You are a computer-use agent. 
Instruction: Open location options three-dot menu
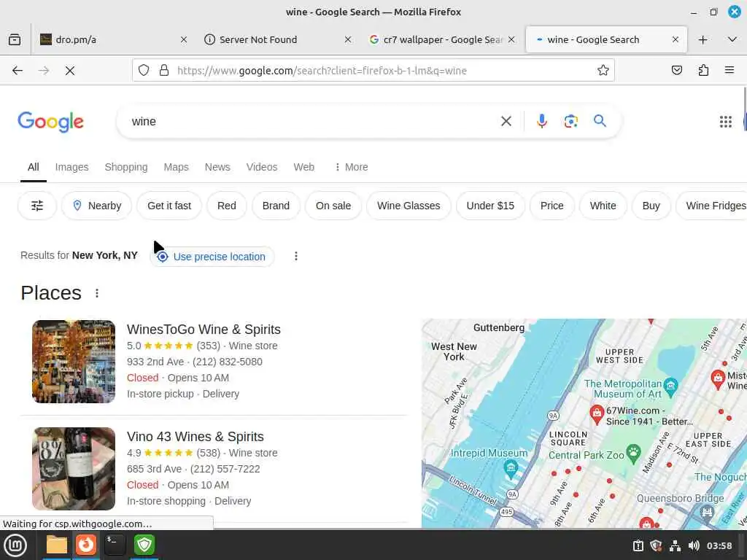point(296,256)
